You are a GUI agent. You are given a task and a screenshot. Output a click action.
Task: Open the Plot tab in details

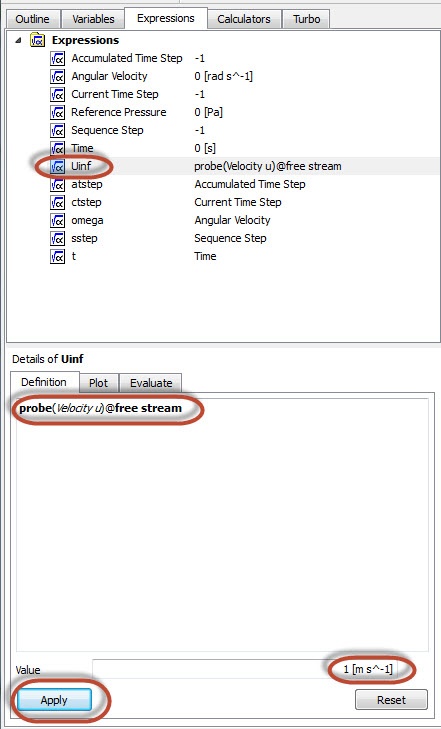pyautogui.click(x=99, y=383)
